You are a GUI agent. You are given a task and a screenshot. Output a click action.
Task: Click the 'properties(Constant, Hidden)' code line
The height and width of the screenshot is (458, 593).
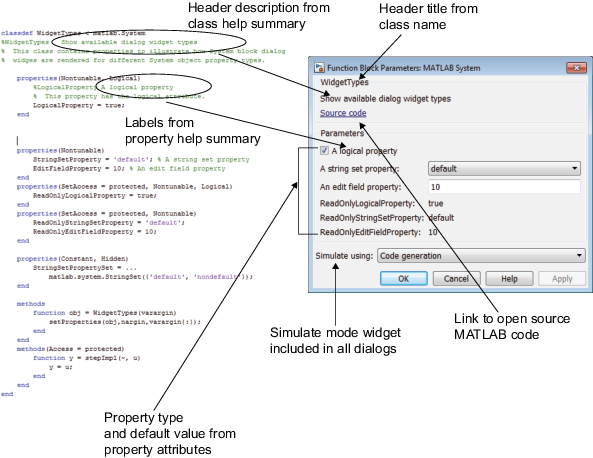[73, 259]
